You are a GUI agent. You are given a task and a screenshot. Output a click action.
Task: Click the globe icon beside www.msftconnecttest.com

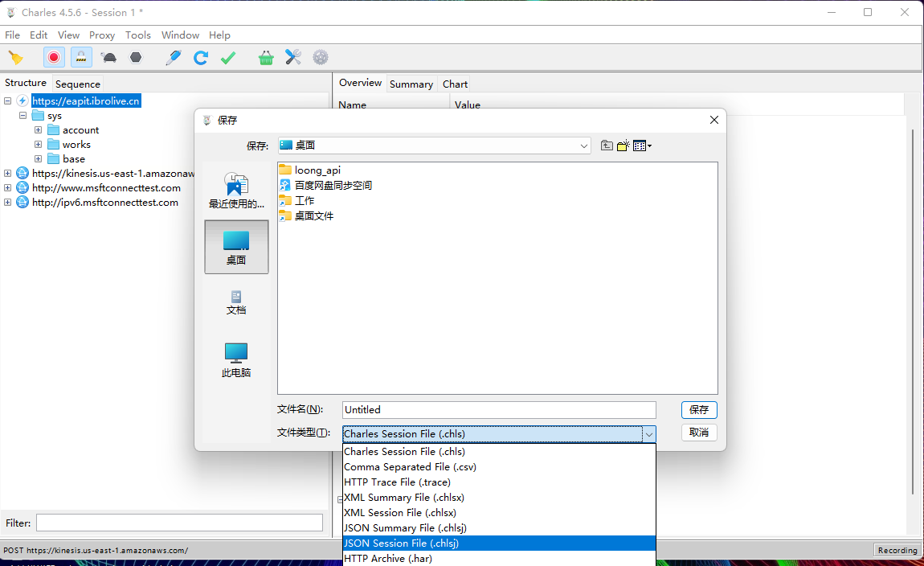(x=22, y=187)
